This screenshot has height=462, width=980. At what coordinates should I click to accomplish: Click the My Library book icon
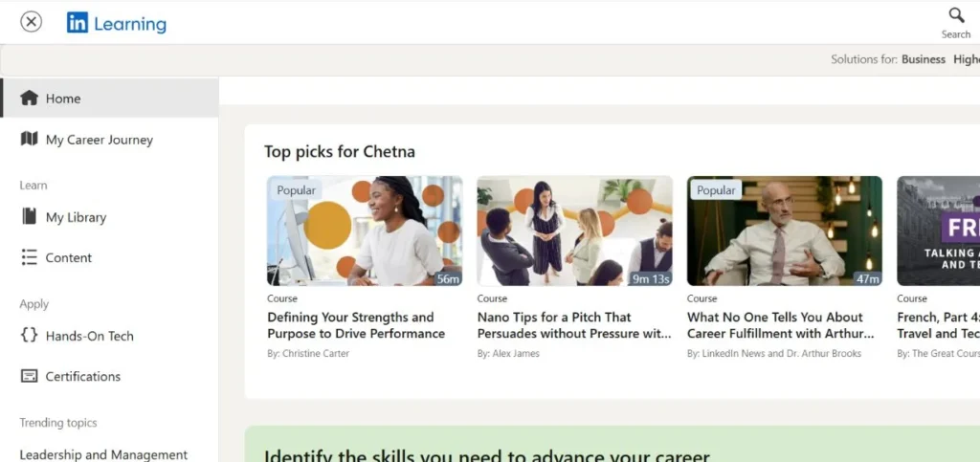[x=30, y=216]
